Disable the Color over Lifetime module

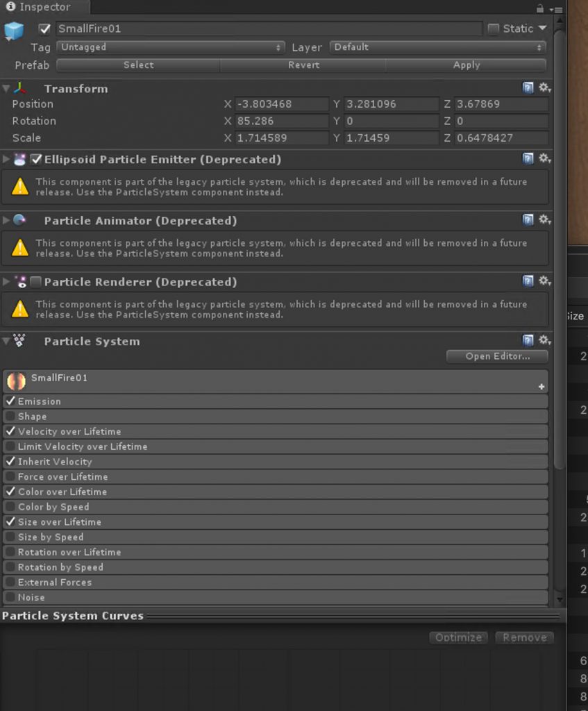pos(10,492)
